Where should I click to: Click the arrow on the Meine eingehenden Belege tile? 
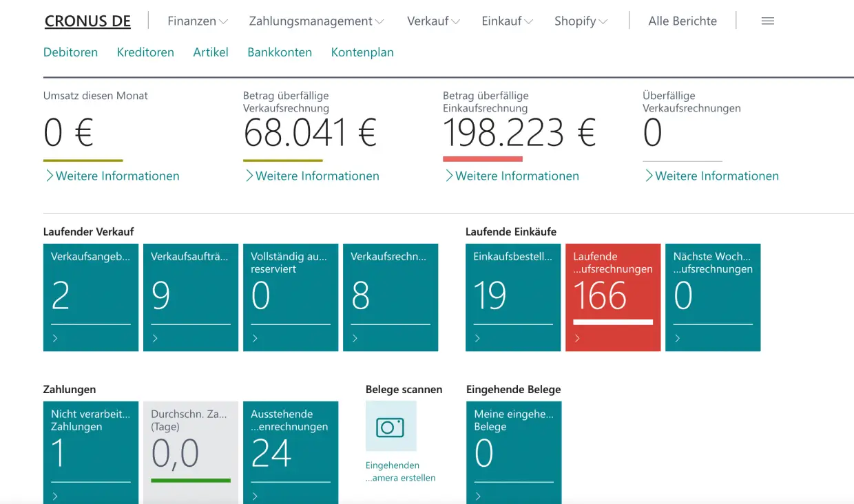pyautogui.click(x=477, y=496)
